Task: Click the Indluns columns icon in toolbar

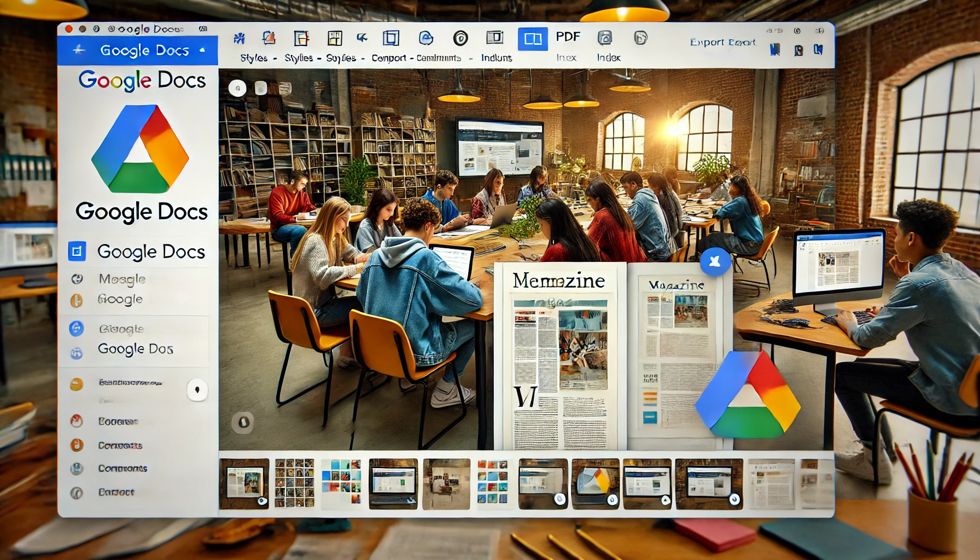Action: [x=495, y=37]
